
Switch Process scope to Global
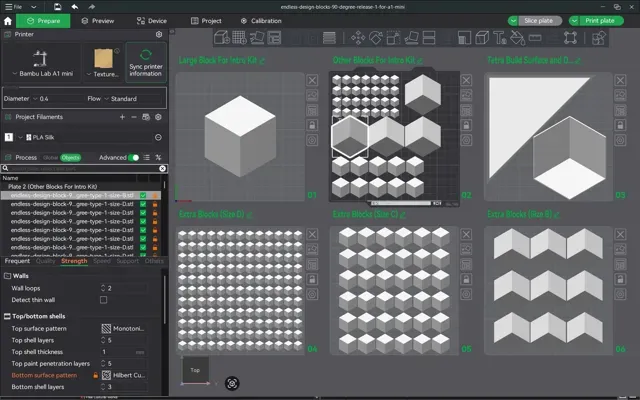tap(51, 158)
